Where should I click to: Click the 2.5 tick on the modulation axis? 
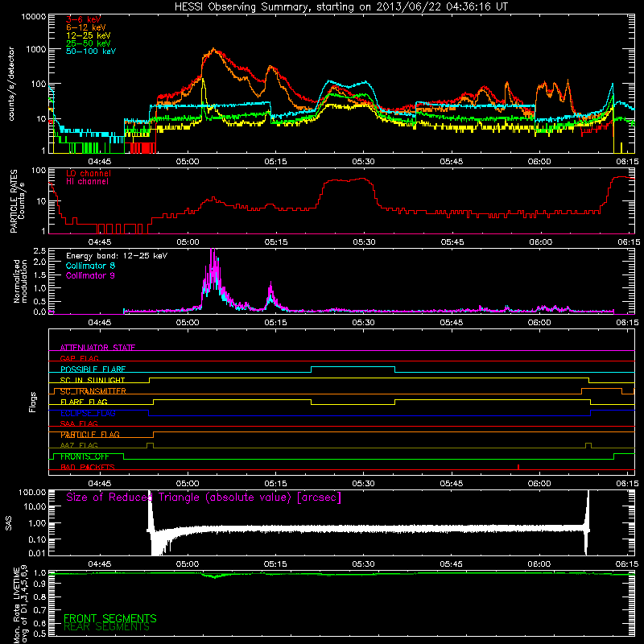coord(39,250)
